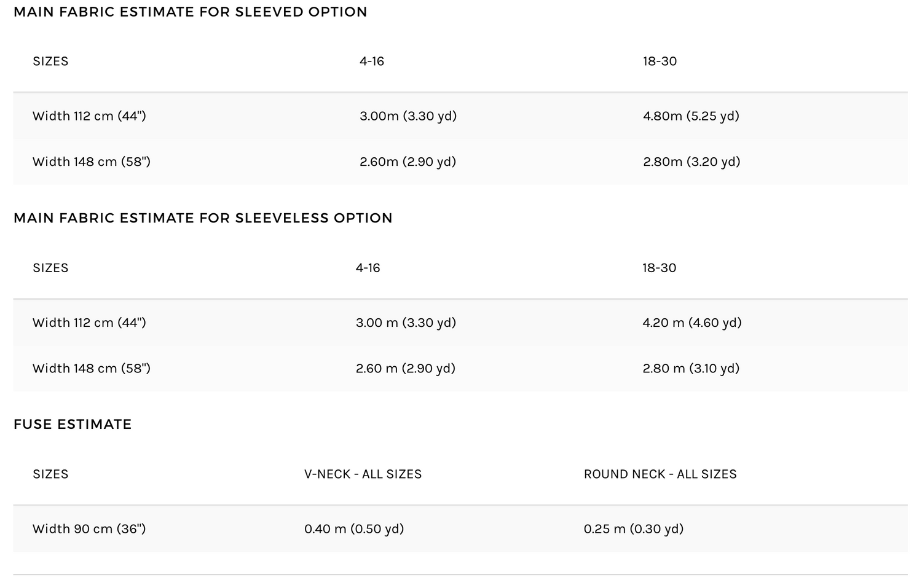Click sleeved 2.60m (2.90 yd) value
Viewport: 922px width, 588px height.
pos(408,162)
